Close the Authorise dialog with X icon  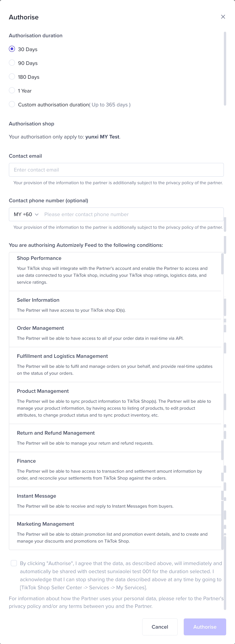(223, 17)
